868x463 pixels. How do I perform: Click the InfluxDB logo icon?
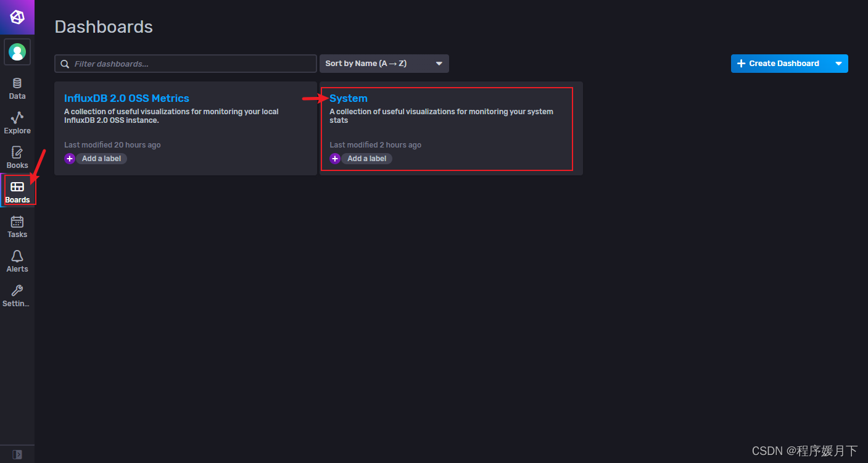(x=17, y=17)
